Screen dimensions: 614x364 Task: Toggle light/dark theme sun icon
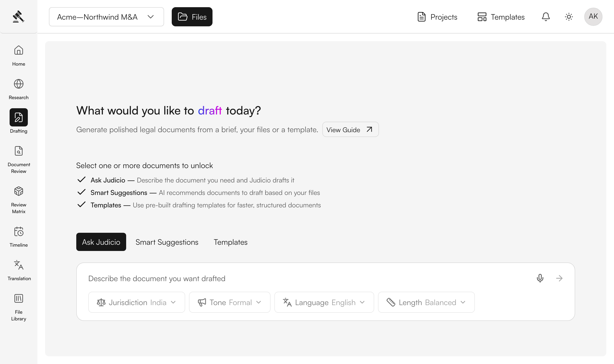click(569, 17)
